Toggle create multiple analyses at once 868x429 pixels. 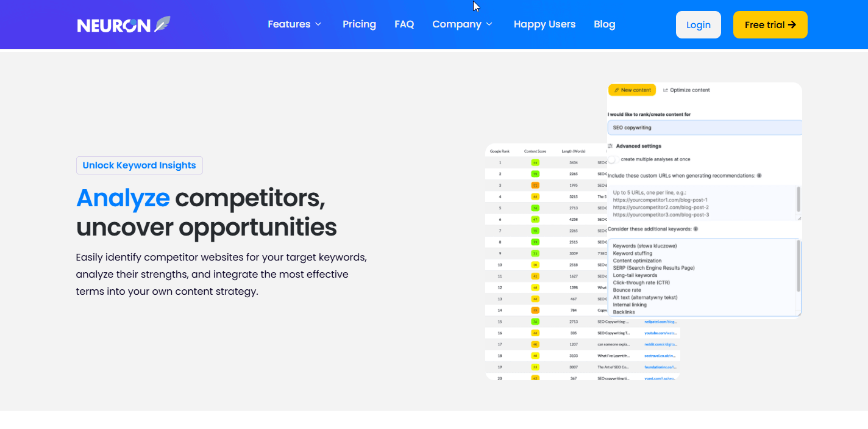(612, 159)
